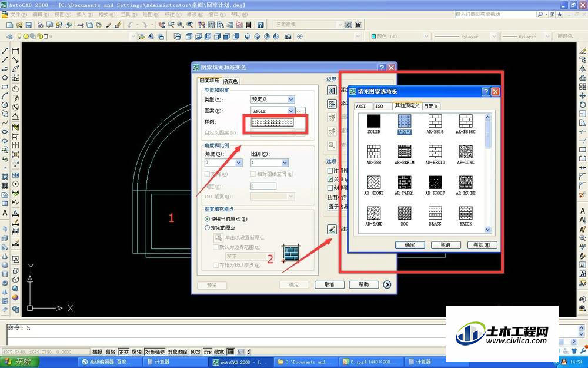Open the Angle (角度) dropdown
Image resolution: width=588 pixels, height=368 pixels.
tap(239, 163)
